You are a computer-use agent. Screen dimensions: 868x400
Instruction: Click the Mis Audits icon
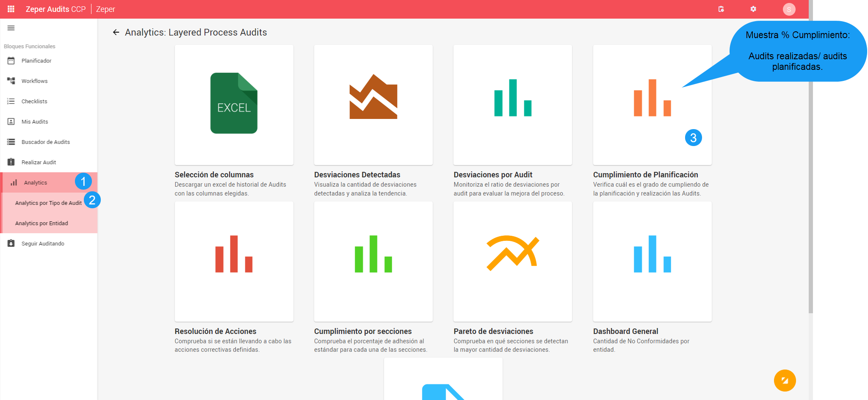point(11,121)
